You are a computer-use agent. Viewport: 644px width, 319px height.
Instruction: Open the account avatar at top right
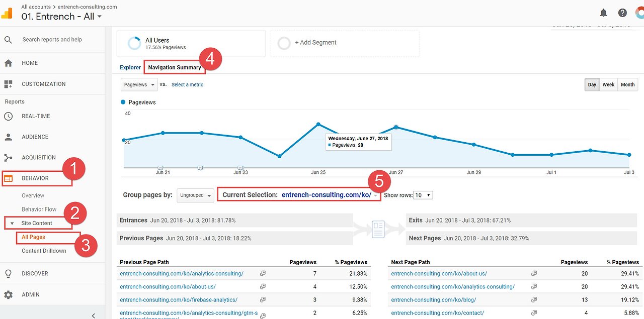(x=640, y=13)
